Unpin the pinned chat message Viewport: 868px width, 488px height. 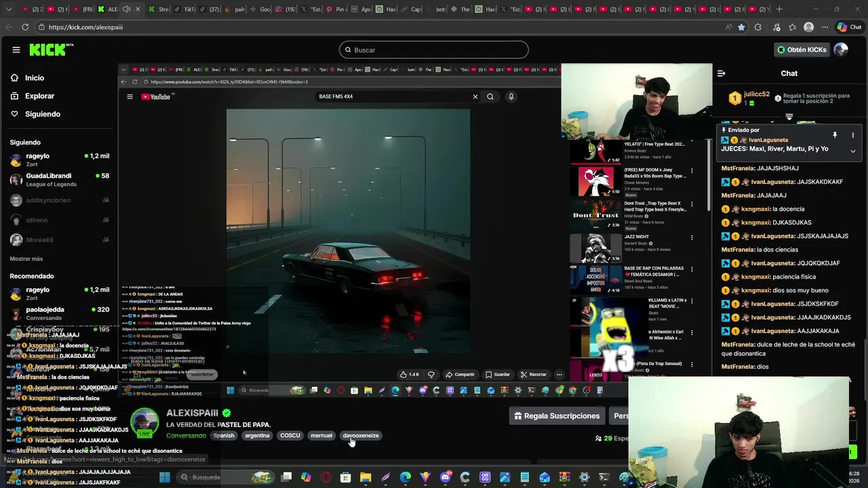click(835, 136)
